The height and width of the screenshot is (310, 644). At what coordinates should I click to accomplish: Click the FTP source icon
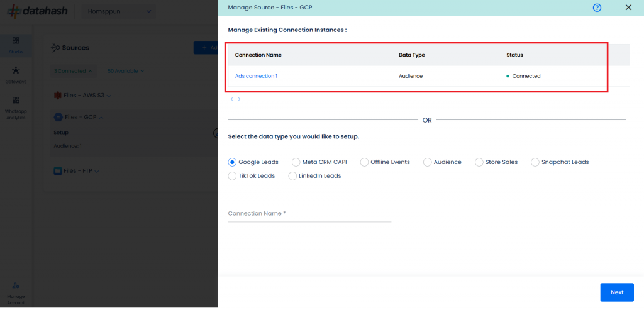(x=58, y=170)
